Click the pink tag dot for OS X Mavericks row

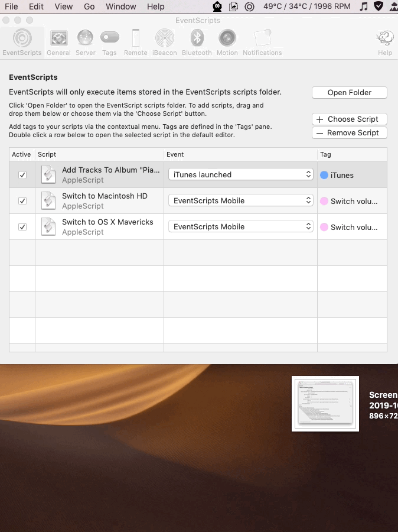pos(324,227)
